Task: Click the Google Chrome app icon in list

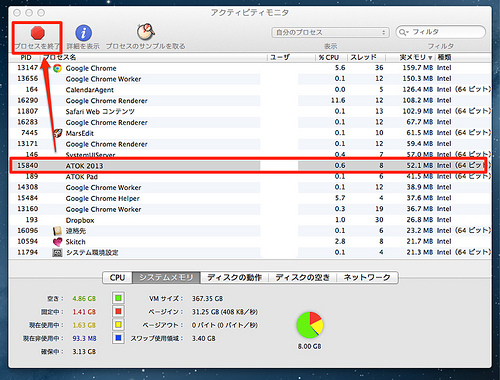Action: (x=57, y=68)
